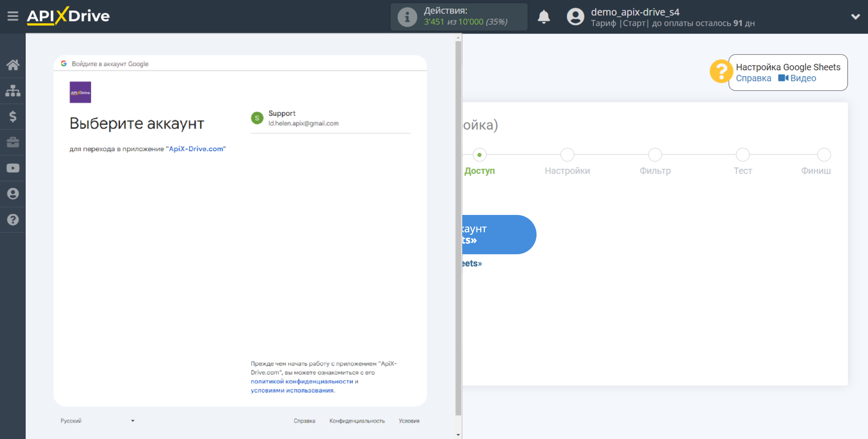868x439 pixels.
Task: Open the Видео tutorial link
Action: coord(797,78)
